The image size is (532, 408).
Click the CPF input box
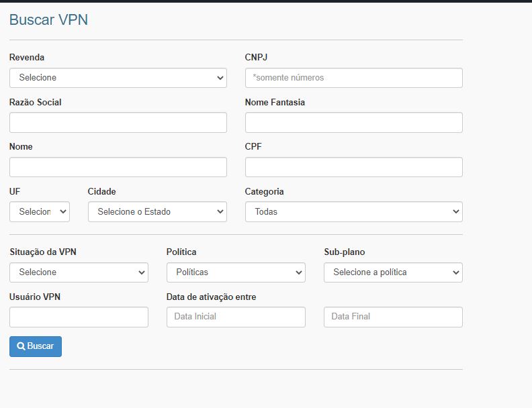353,167
